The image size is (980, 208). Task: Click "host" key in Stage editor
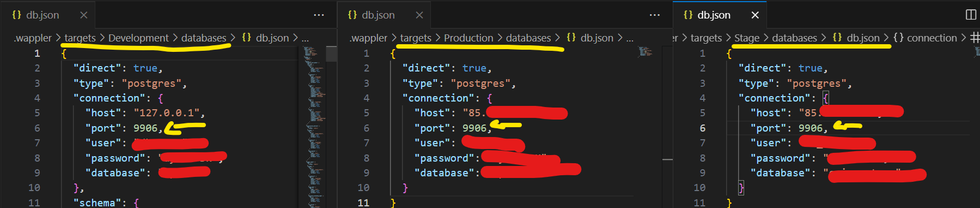tap(769, 113)
